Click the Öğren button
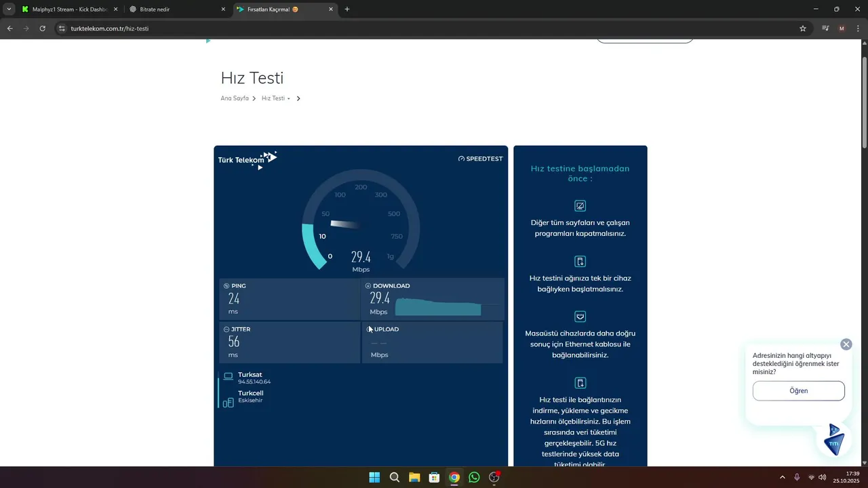Image resolution: width=868 pixels, height=488 pixels. pos(799,391)
